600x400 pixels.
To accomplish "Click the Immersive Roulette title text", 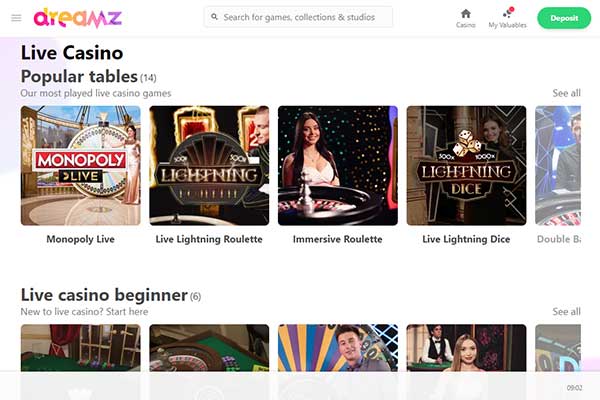I will pyautogui.click(x=338, y=239).
